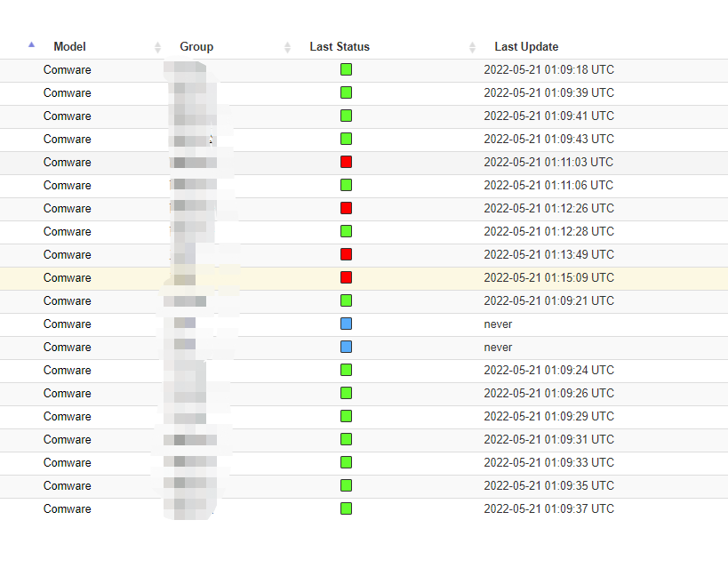Select timestamp 2022-05-21 01:09:31 UTC

tap(548, 439)
